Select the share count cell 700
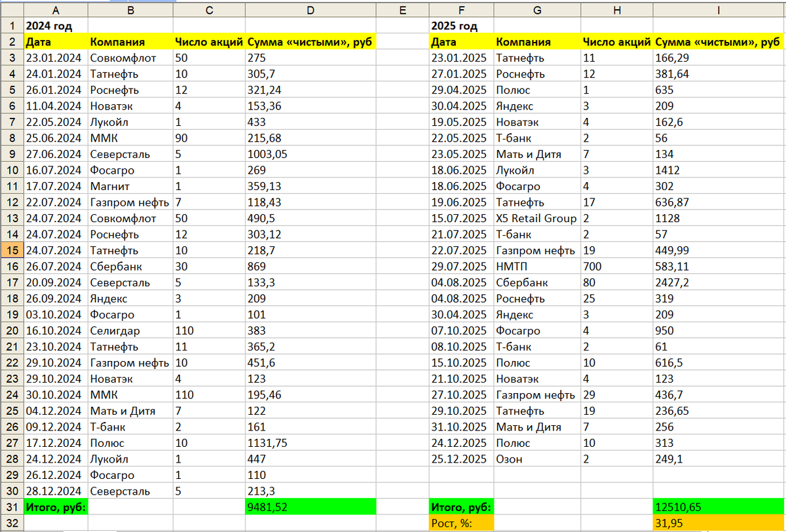786x532 pixels. (x=616, y=267)
